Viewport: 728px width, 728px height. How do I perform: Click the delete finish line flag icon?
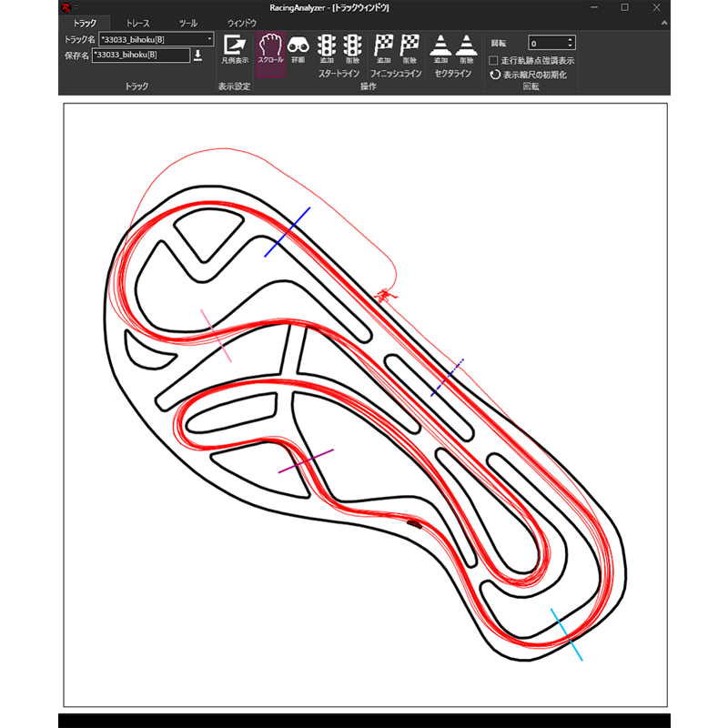(x=409, y=47)
